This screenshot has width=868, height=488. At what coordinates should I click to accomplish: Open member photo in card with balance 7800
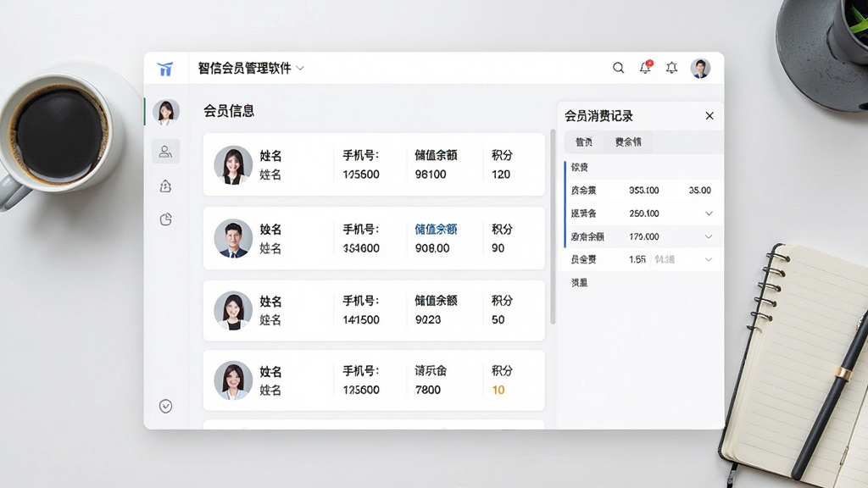233,380
